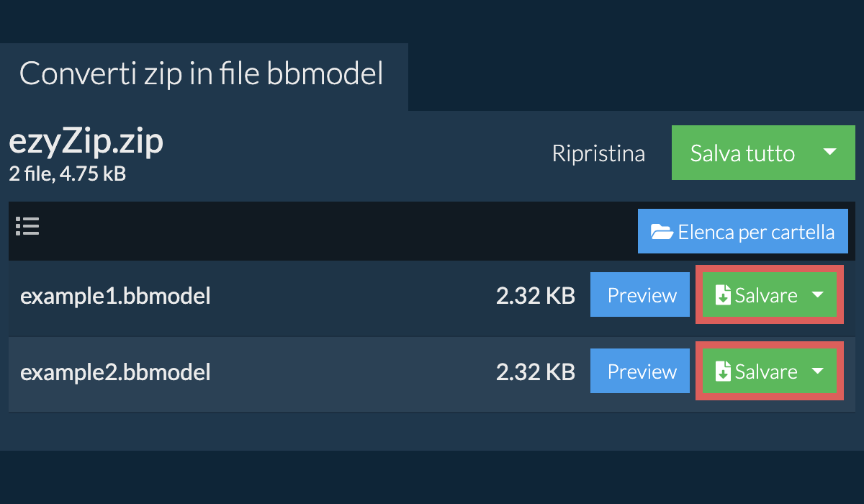Click the download file icon for example1.bbmodel

722,295
